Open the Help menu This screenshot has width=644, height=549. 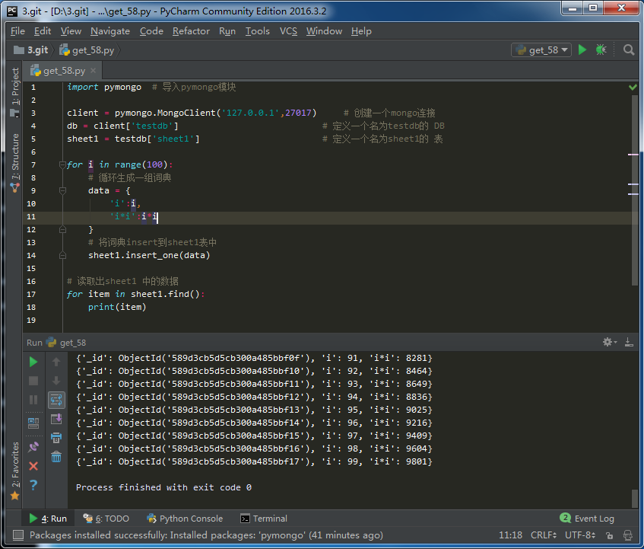361,31
